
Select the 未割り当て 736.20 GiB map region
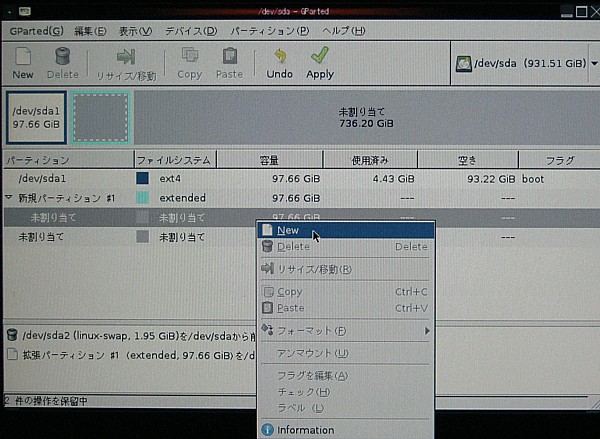point(366,117)
